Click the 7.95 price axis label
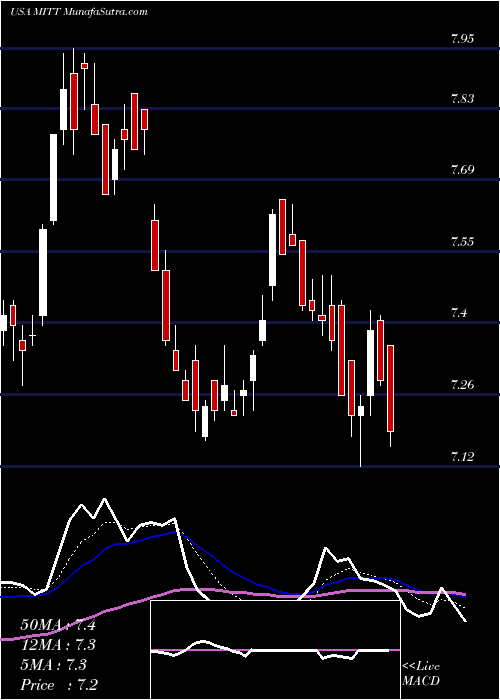 click(x=462, y=38)
